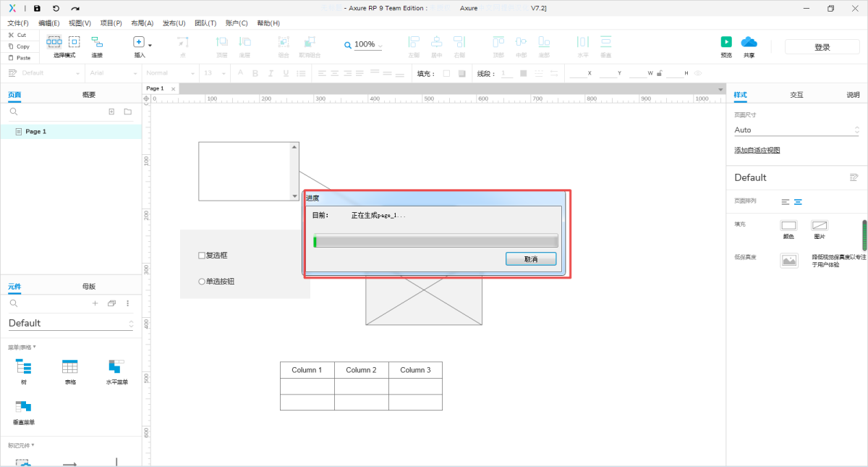868x467 pixels.
Task: Click the Undo arrow icon
Action: tap(56, 8)
